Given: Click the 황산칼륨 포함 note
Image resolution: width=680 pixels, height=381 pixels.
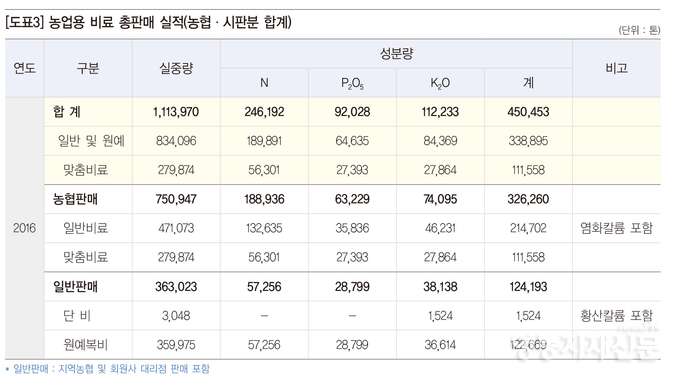Looking at the screenshot, I should (x=616, y=316).
